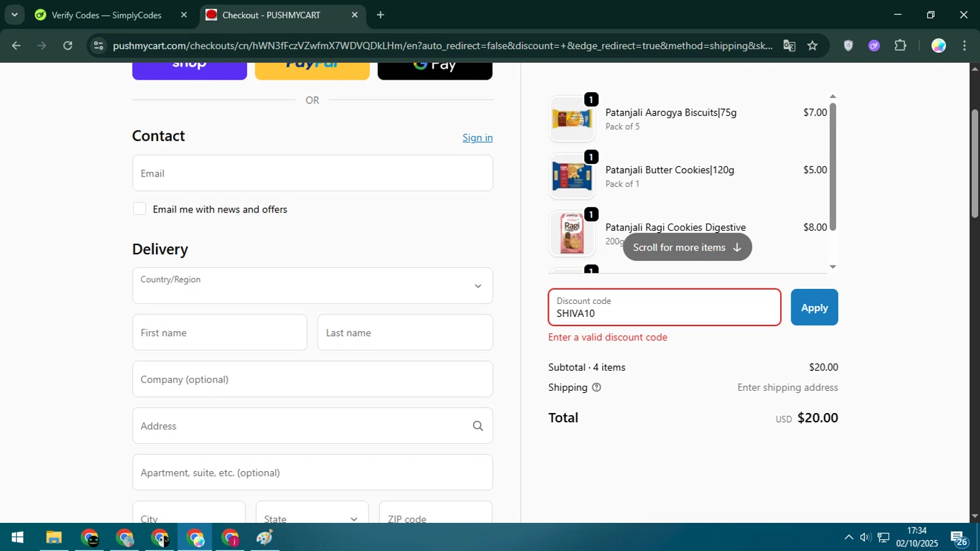The width and height of the screenshot is (980, 551).
Task: Pay with Shop Pay button
Action: point(189,71)
